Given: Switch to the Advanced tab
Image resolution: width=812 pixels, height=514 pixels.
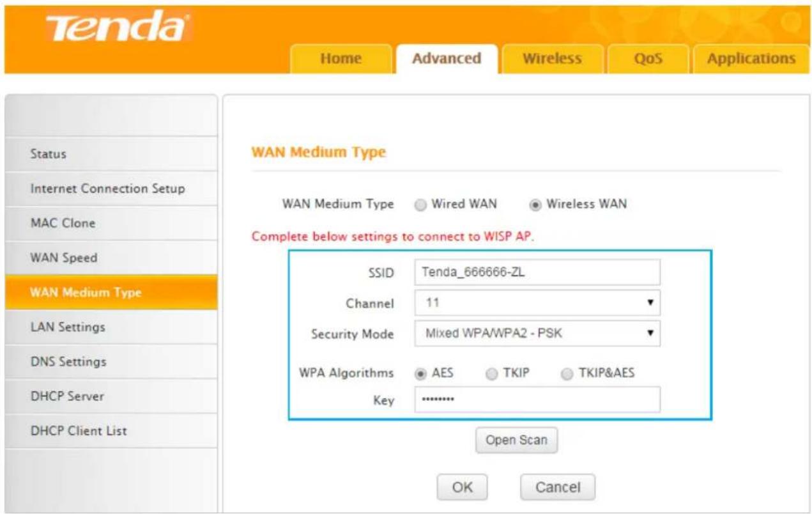Looking at the screenshot, I should click(x=447, y=59).
